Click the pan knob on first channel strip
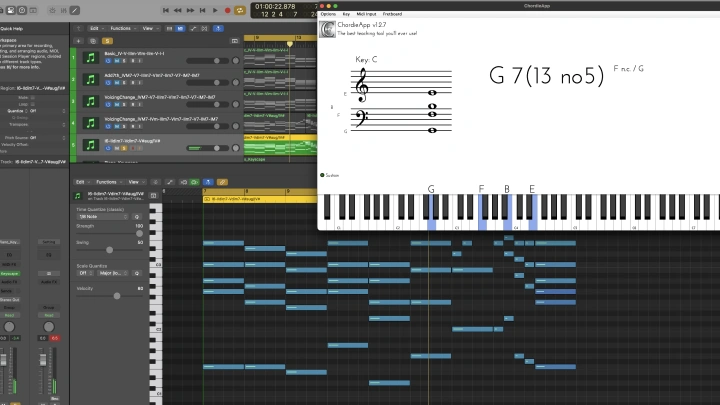This screenshot has height=405, width=720. coord(9,326)
